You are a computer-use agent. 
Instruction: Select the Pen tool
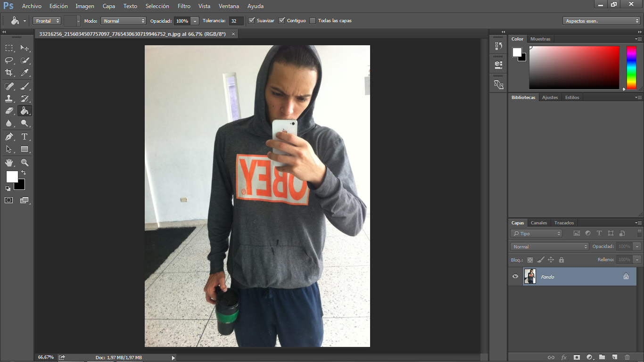point(9,137)
